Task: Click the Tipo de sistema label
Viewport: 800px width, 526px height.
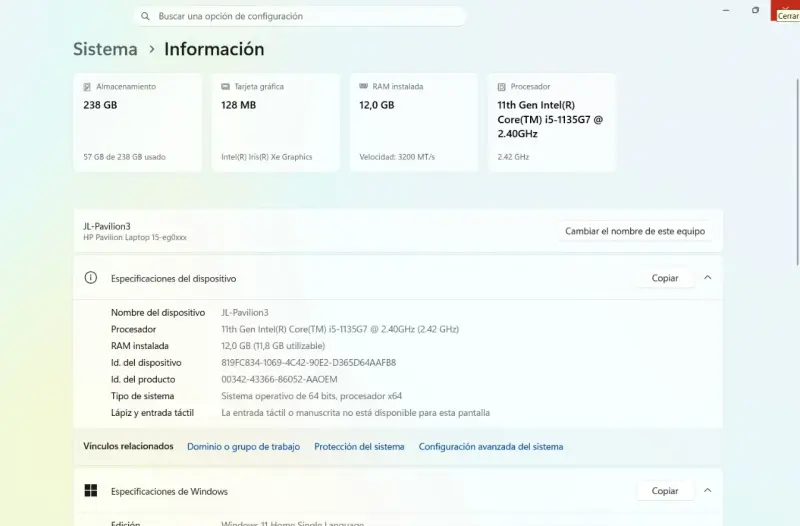Action: pos(142,396)
